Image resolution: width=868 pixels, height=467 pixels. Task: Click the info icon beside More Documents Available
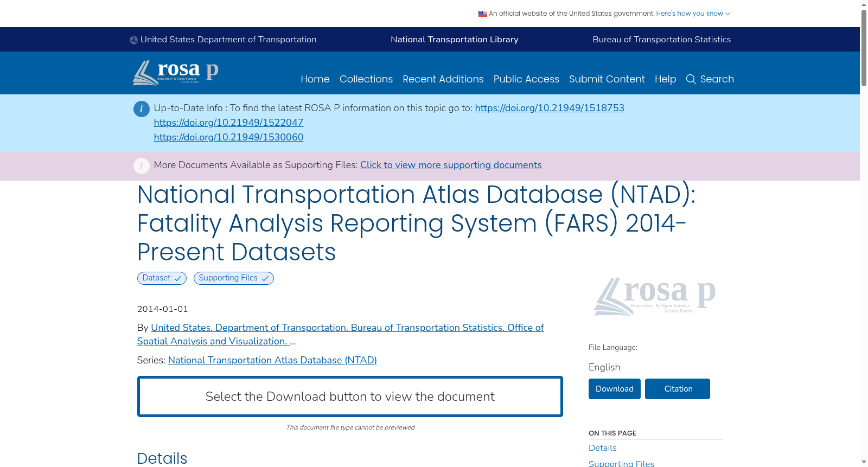(x=142, y=166)
